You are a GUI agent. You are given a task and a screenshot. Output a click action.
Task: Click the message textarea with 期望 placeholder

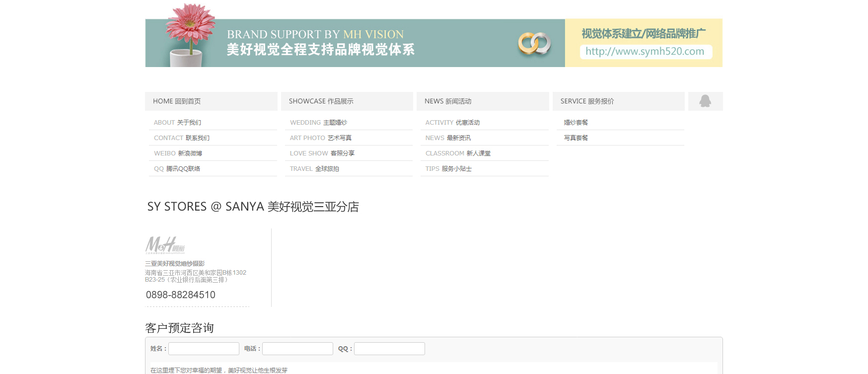(434, 368)
